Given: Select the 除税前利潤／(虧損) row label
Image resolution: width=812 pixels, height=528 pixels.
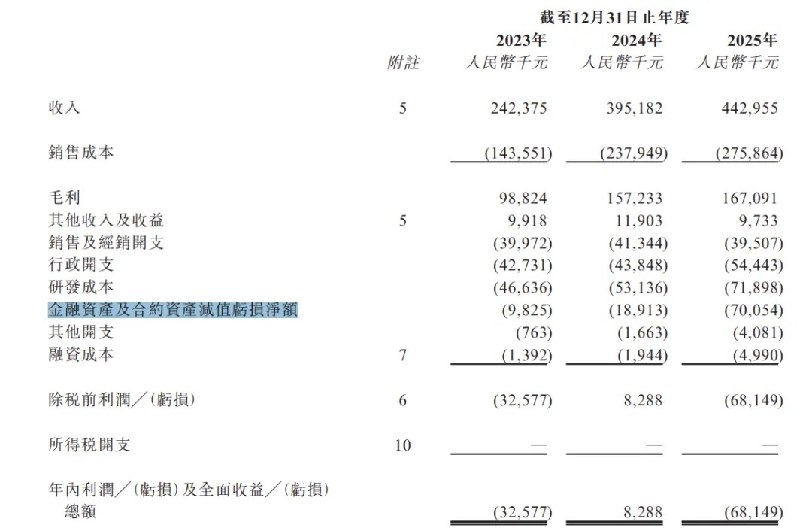Looking at the screenshot, I should (x=122, y=399).
